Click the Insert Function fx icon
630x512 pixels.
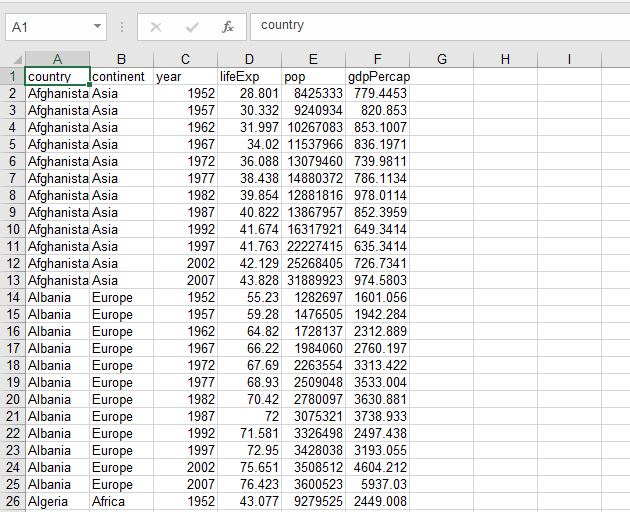228,27
